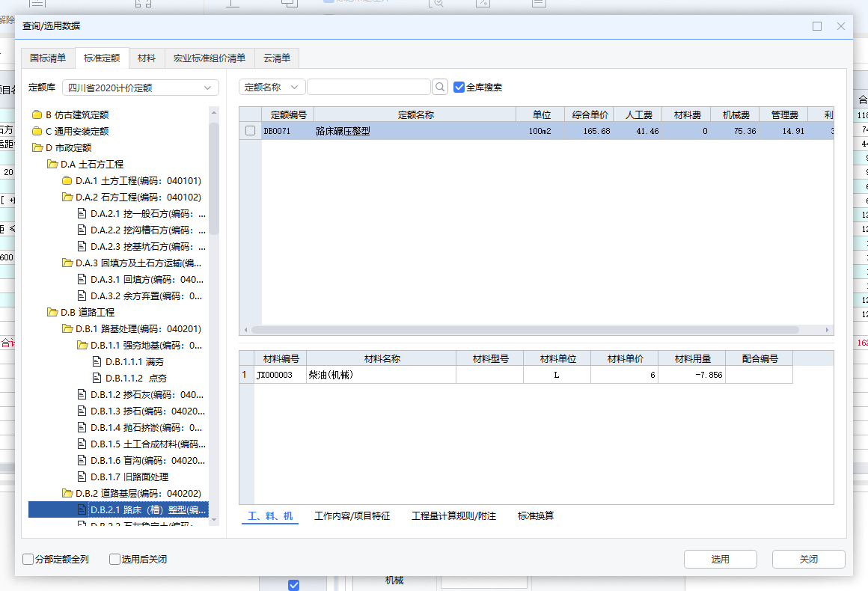
Task: Open the 标准换算 tab
Action: pyautogui.click(x=535, y=515)
